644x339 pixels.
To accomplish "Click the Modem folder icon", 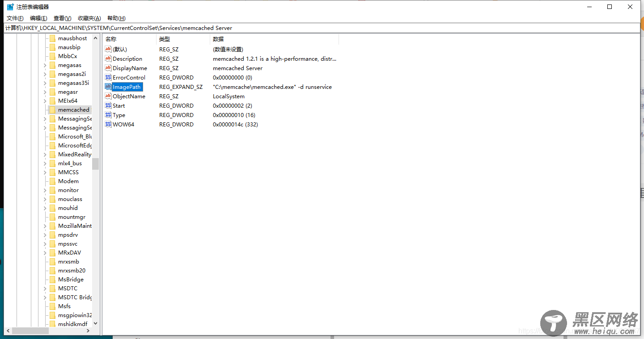I will coord(52,181).
